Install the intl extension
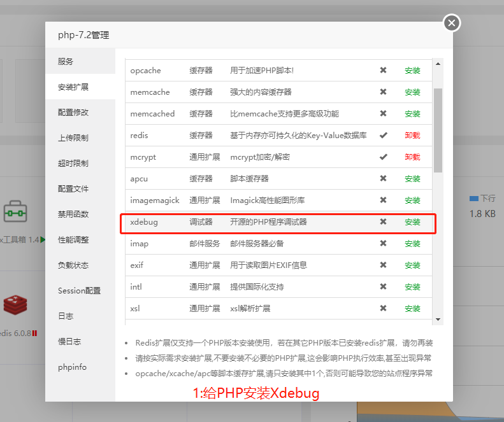 coord(412,287)
